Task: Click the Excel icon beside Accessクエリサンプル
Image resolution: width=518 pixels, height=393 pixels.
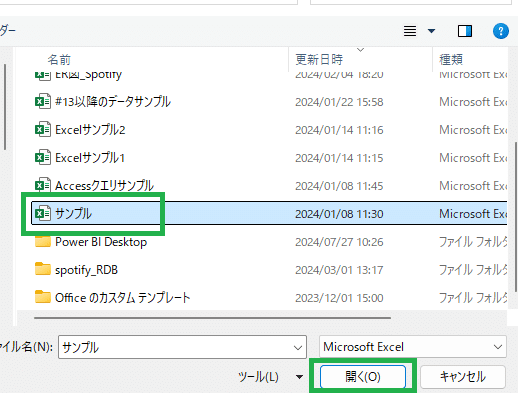Action: 43,185
